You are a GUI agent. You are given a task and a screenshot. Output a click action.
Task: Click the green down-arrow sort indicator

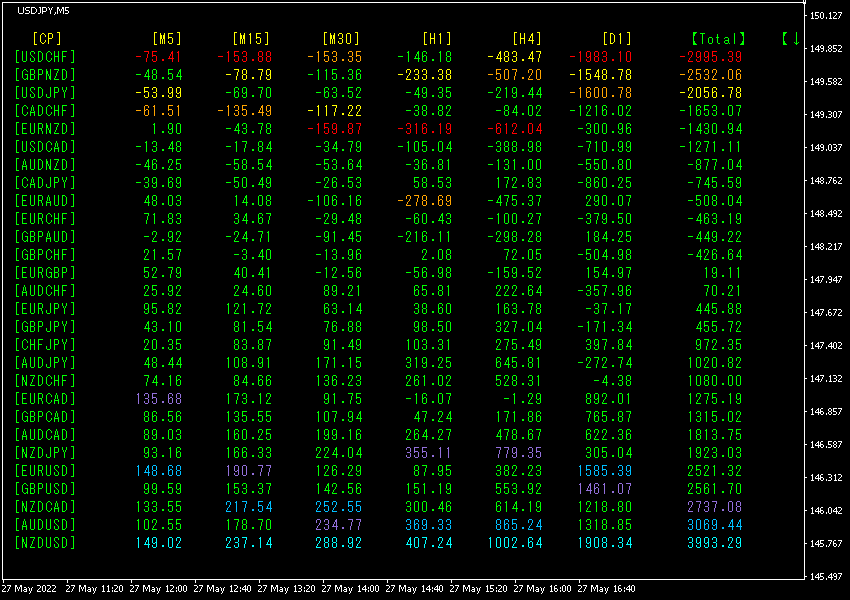coord(796,38)
